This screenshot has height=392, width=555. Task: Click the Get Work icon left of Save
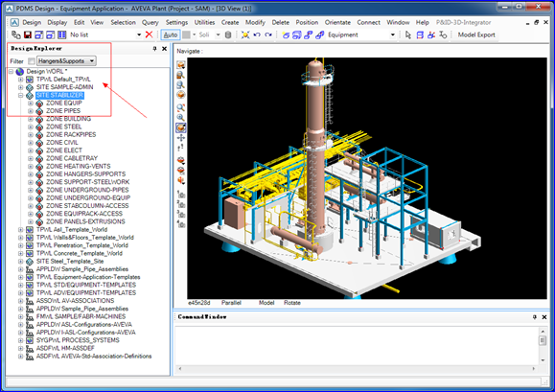pyautogui.click(x=16, y=35)
